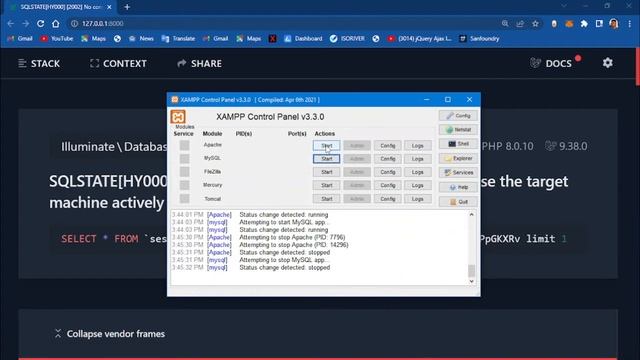Open browser home page

(56, 24)
